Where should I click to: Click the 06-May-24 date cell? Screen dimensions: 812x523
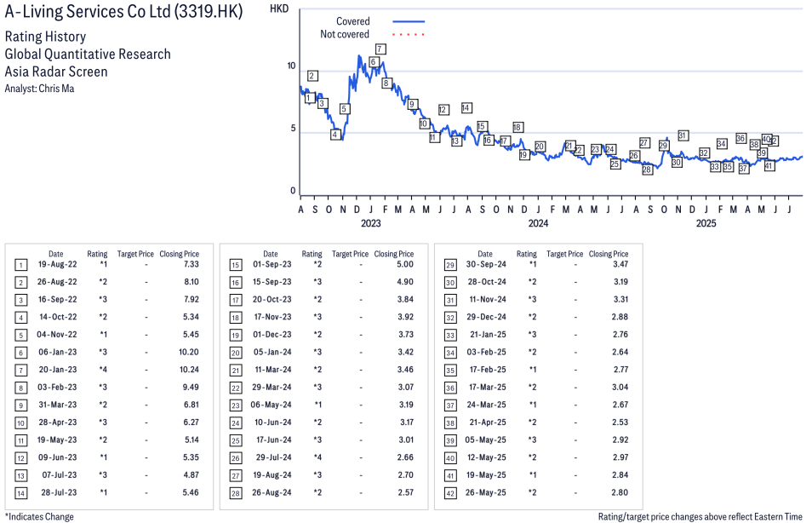point(272,405)
